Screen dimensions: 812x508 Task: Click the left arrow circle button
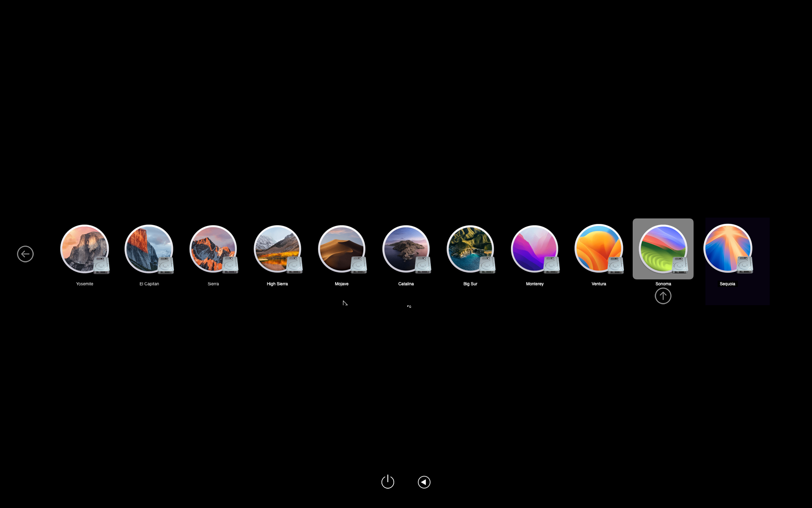click(25, 254)
